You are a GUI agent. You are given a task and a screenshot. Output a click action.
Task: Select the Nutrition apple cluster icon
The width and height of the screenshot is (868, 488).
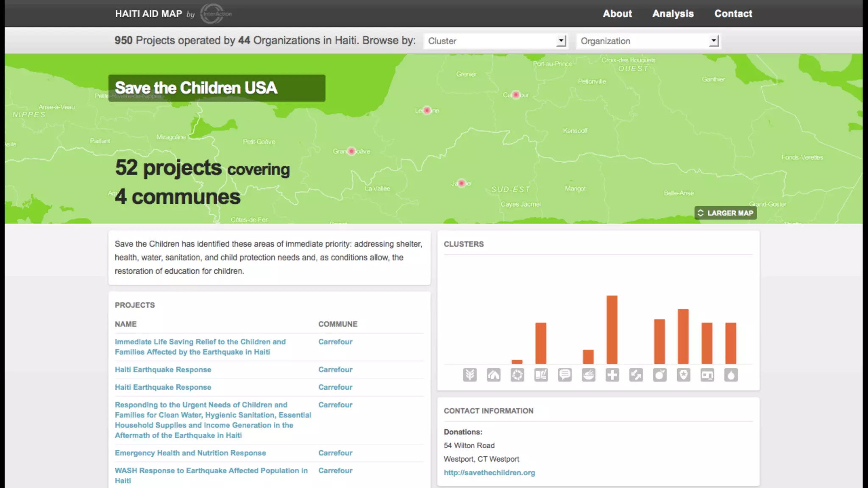pyautogui.click(x=659, y=375)
